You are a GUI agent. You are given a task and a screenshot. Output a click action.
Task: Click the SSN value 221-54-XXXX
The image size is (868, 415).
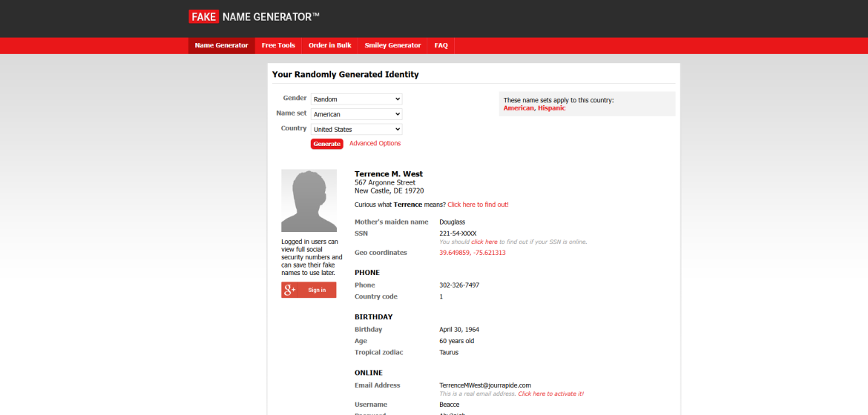click(458, 233)
